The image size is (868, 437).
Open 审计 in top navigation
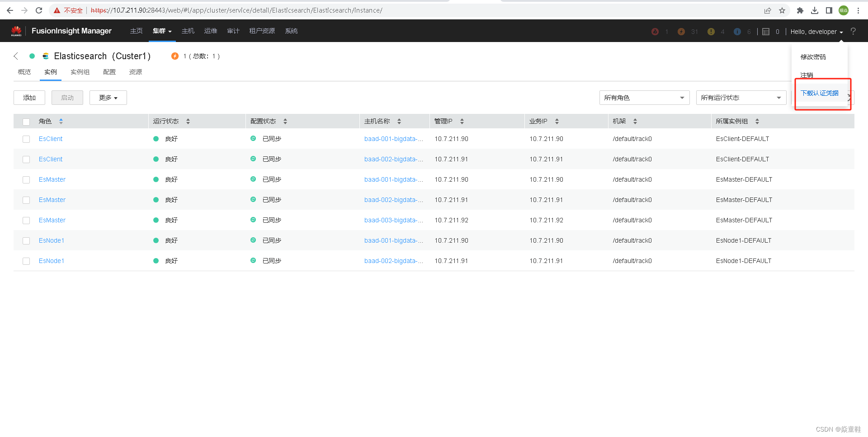[x=233, y=31]
